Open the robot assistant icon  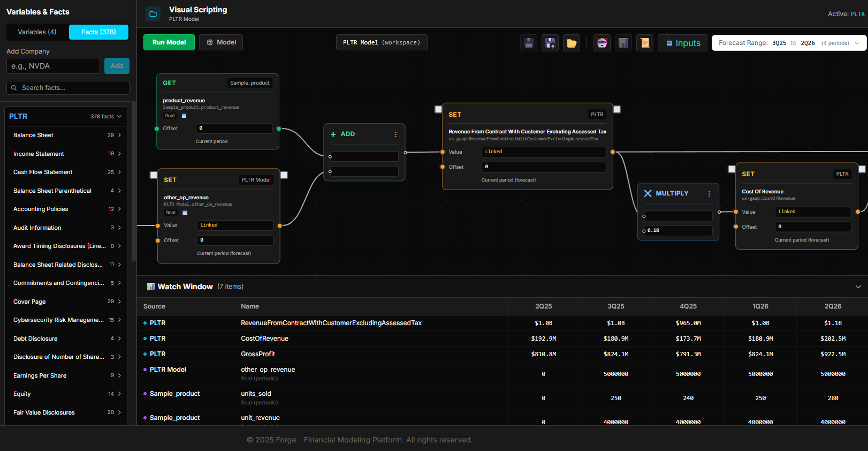point(602,43)
